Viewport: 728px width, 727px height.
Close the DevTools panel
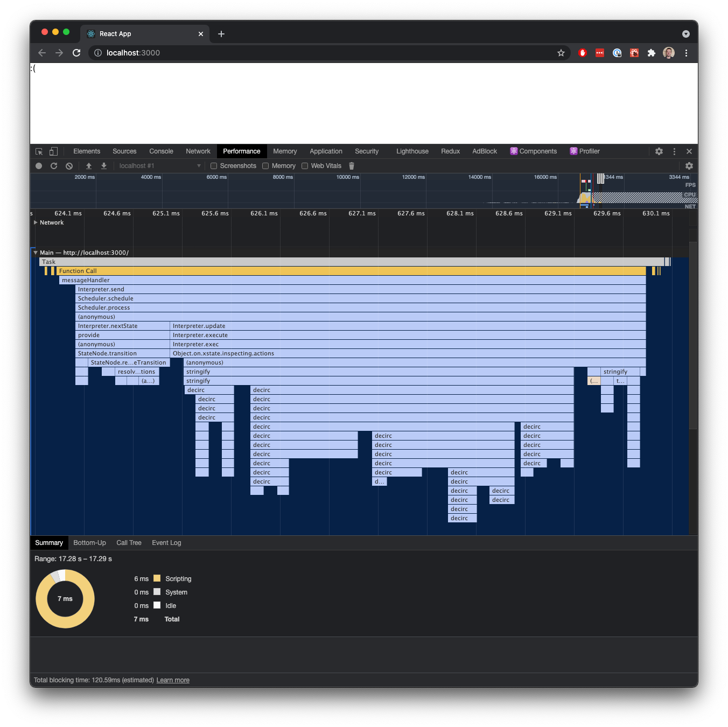click(x=689, y=151)
